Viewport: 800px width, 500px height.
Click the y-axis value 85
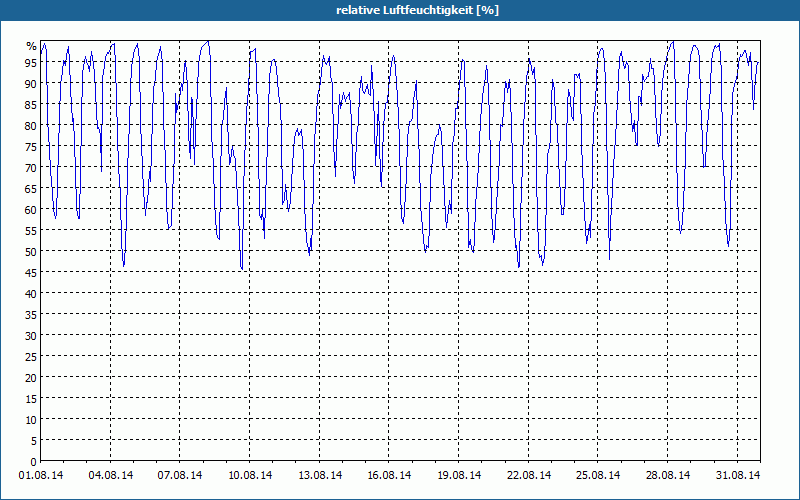31,104
